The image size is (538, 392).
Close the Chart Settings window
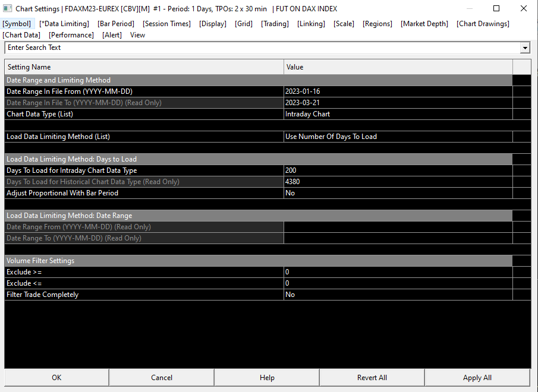[524, 8]
